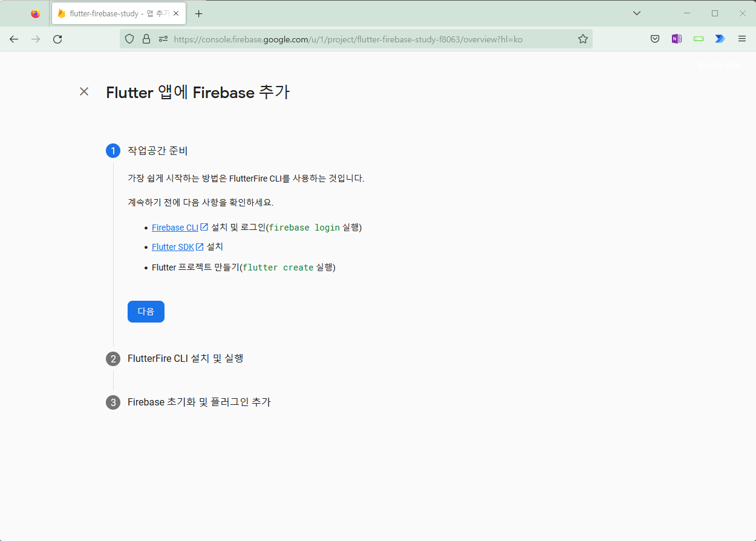Open the Pocket save icon
The image size is (756, 541).
[655, 39]
